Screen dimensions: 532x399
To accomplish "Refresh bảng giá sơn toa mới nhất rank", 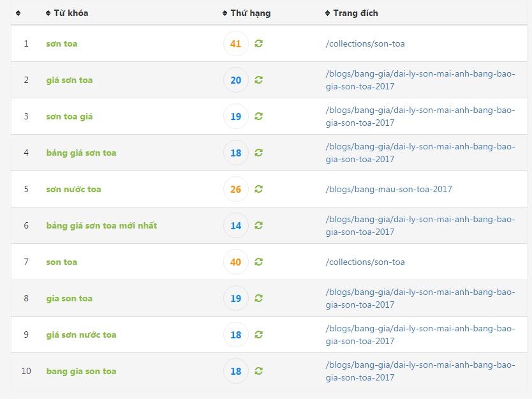I will pyautogui.click(x=258, y=225).
